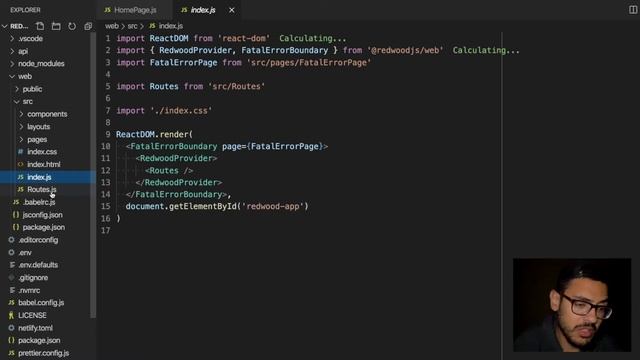Click the web breadcrumb segment
Screen dimensions: 640x360
point(111,26)
